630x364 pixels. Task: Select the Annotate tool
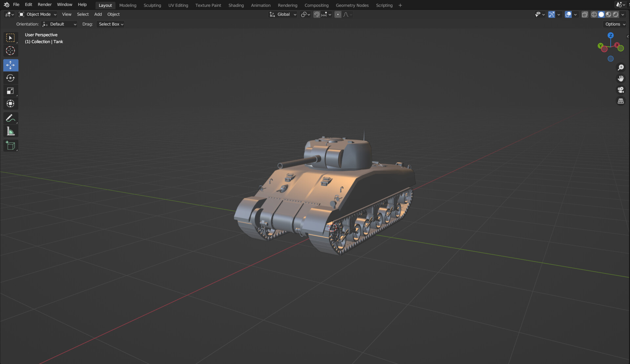[x=10, y=118]
